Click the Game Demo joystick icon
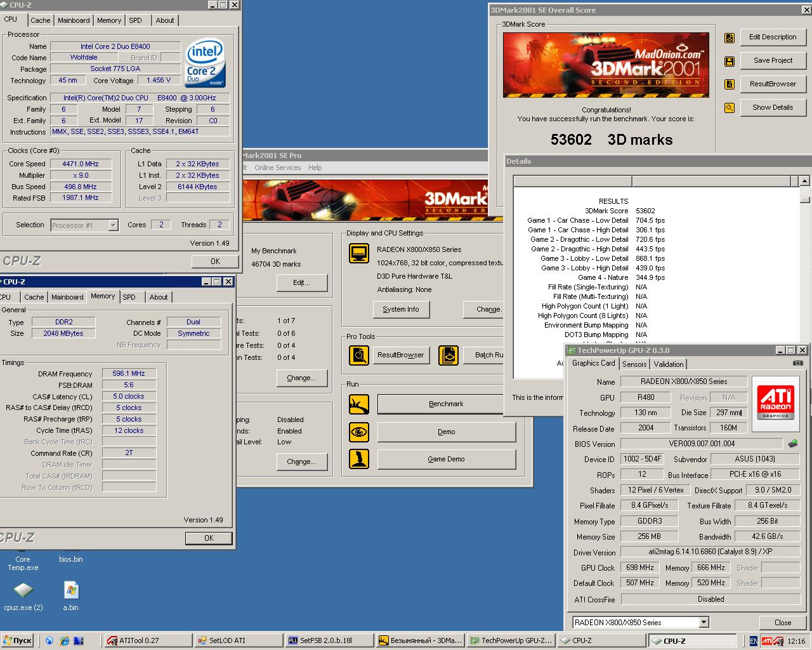The width and height of the screenshot is (812, 650). pyautogui.click(x=359, y=459)
